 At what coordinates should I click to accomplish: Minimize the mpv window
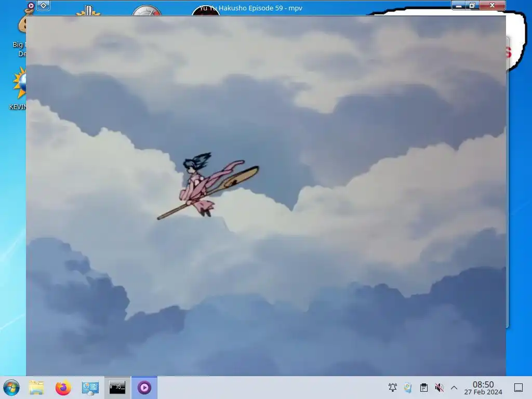tap(459, 5)
